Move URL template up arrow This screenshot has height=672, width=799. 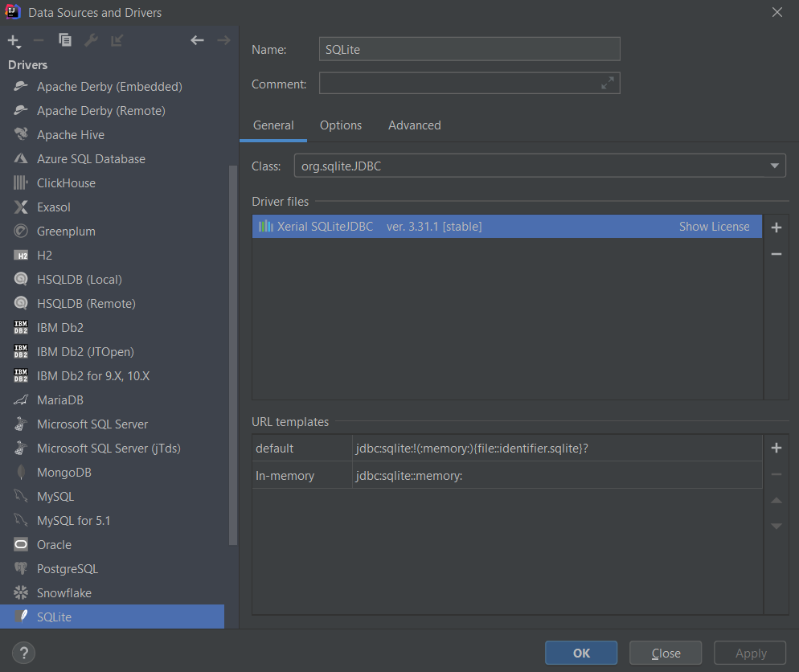tap(776, 501)
